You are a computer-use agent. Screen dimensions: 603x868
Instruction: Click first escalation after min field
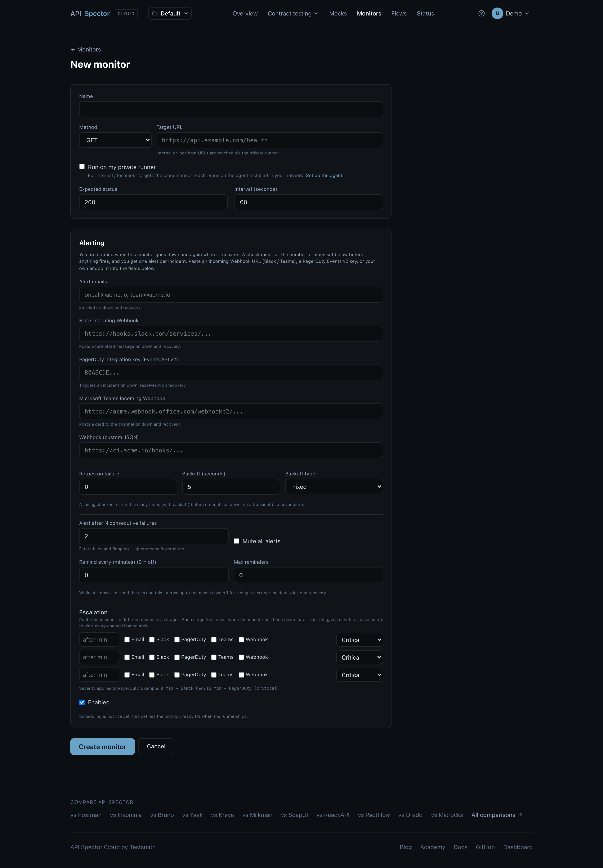point(99,639)
